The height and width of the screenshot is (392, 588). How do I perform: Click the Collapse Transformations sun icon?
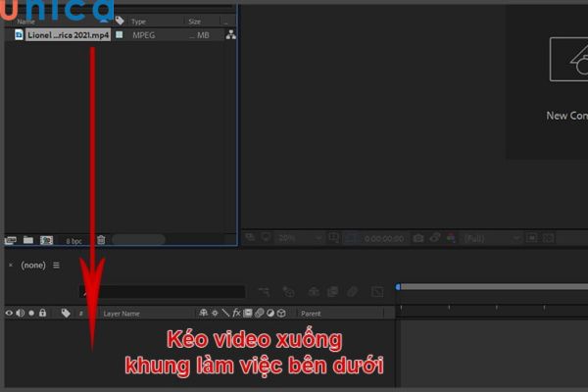pos(215,313)
